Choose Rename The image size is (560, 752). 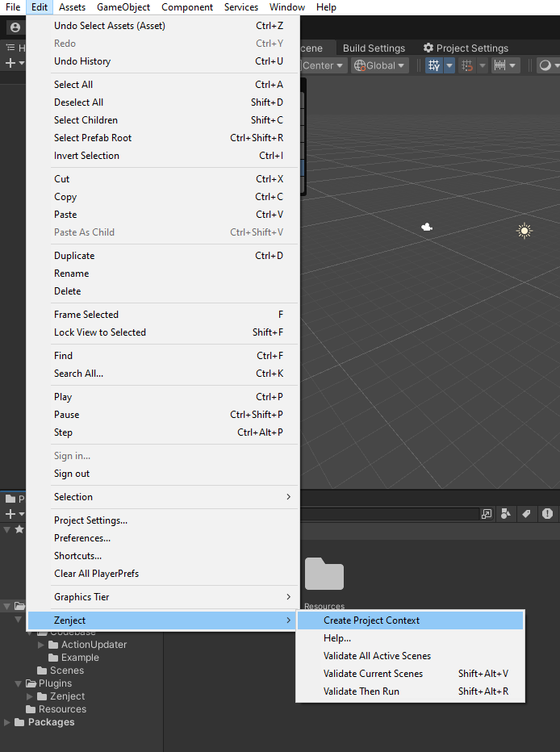[163, 274]
